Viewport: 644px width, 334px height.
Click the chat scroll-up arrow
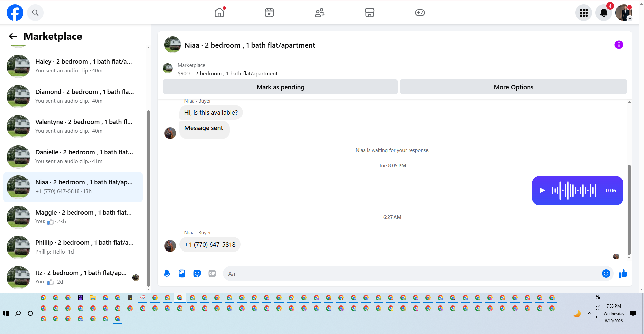click(x=629, y=102)
